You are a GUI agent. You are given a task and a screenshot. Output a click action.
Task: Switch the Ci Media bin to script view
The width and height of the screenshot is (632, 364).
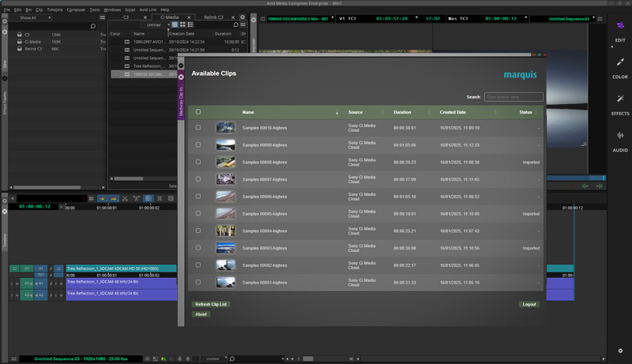pyautogui.click(x=190, y=25)
